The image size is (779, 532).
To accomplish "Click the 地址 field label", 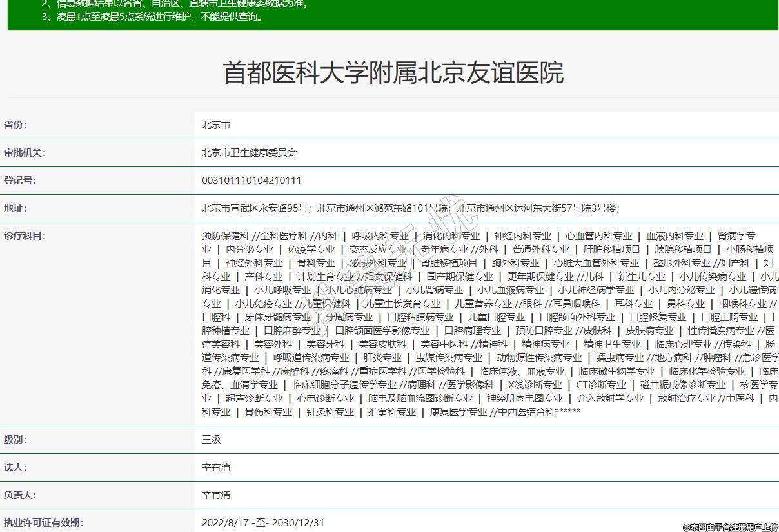I will (x=15, y=208).
